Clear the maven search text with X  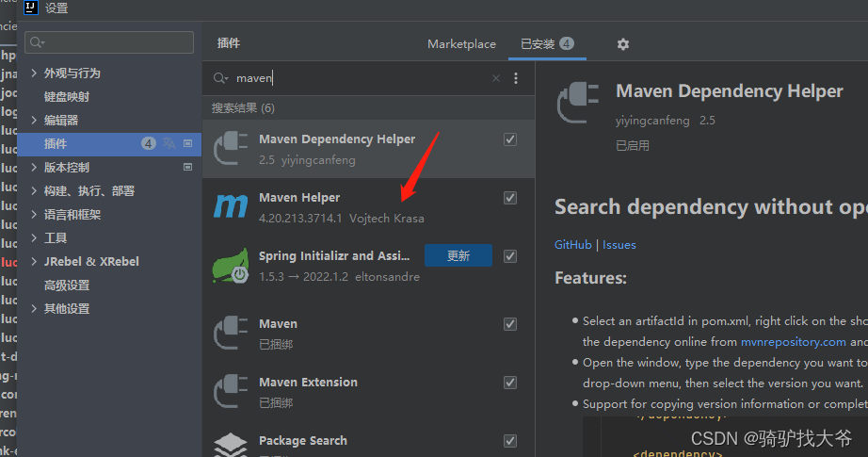[x=496, y=78]
